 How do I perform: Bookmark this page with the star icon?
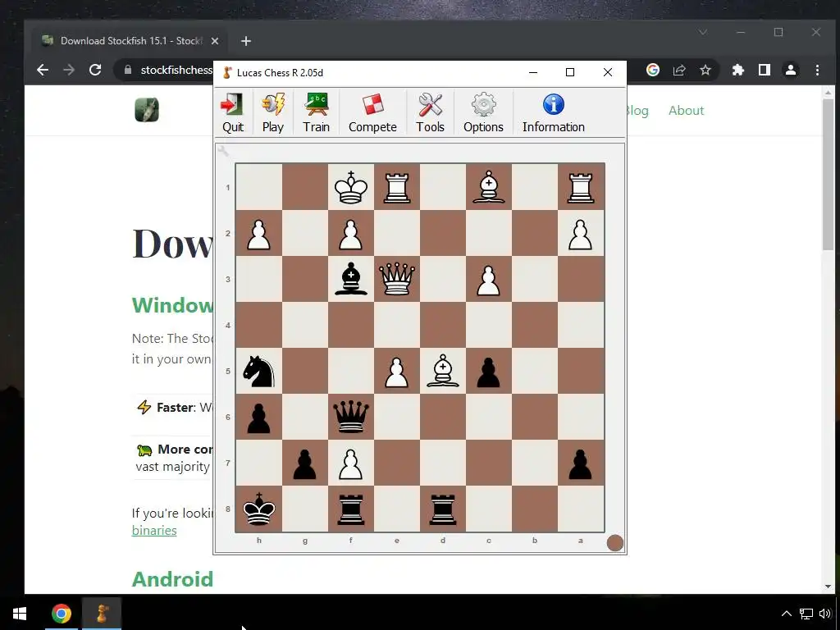point(705,70)
